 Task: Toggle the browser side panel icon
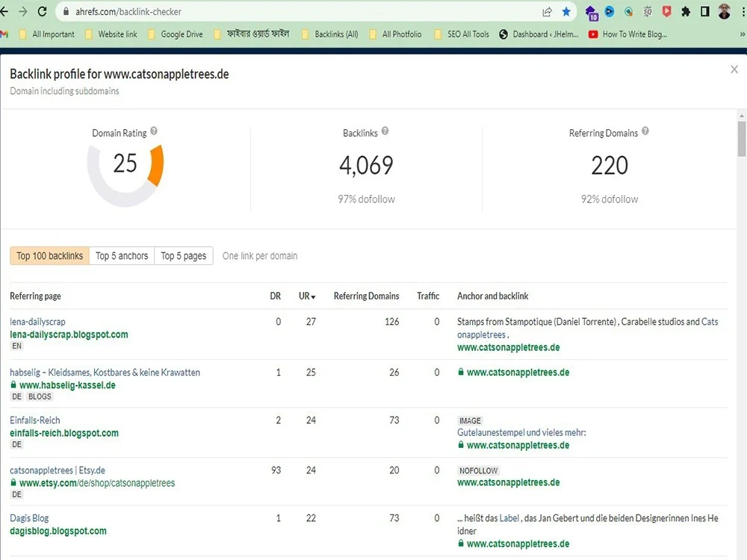704,11
